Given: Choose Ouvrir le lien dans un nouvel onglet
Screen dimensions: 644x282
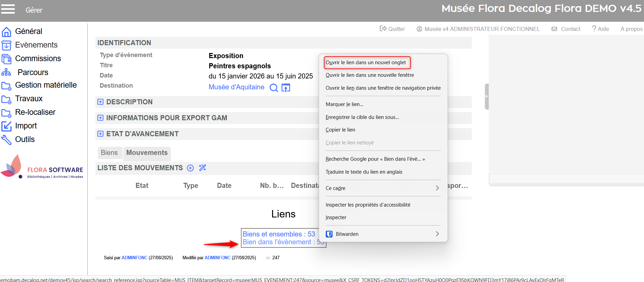Looking at the screenshot, I should click(x=366, y=63).
